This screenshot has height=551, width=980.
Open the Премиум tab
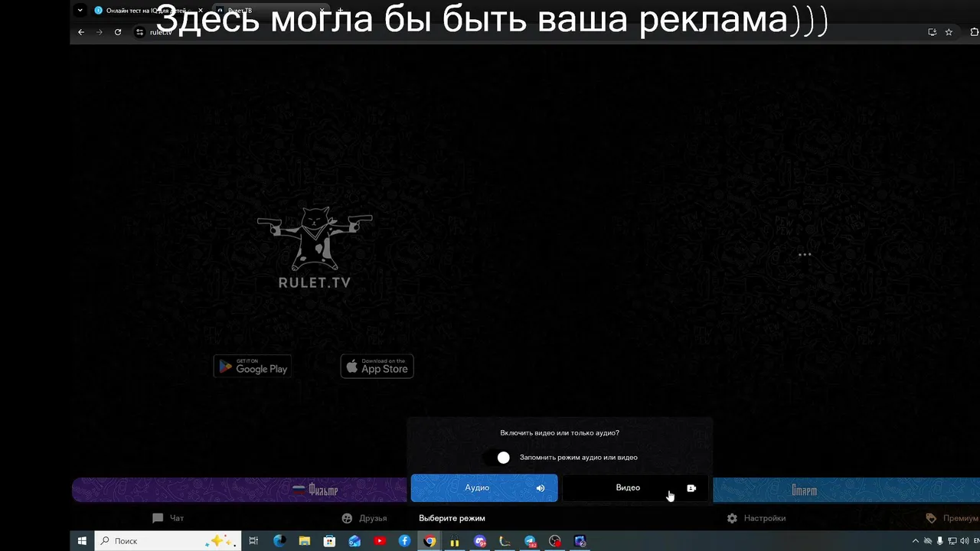pos(952,518)
